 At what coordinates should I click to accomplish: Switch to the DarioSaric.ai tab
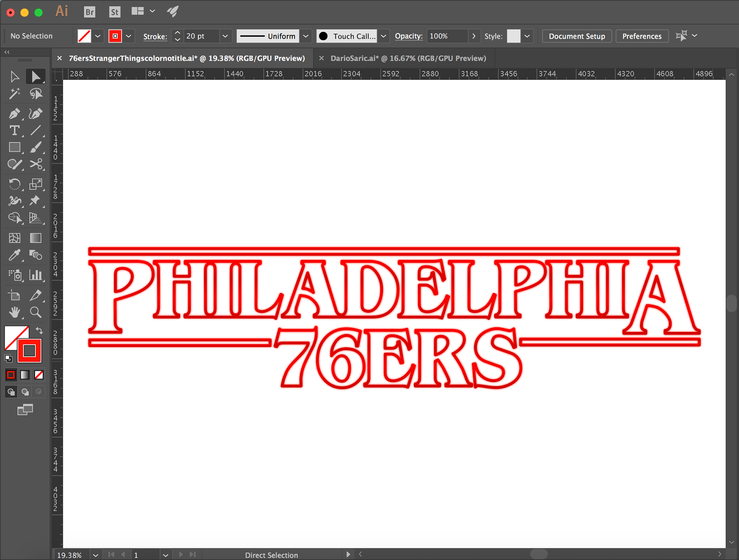click(408, 58)
